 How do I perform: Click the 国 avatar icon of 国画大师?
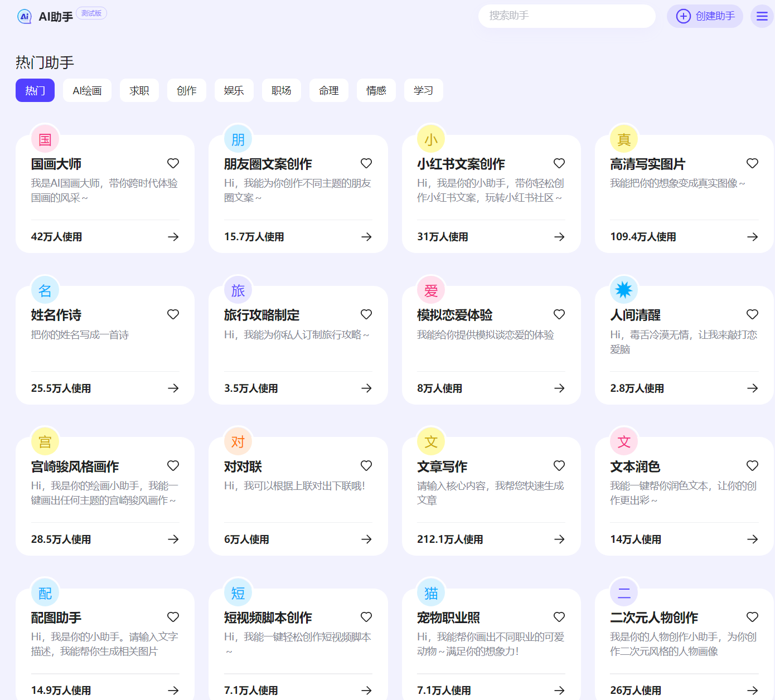click(45, 139)
